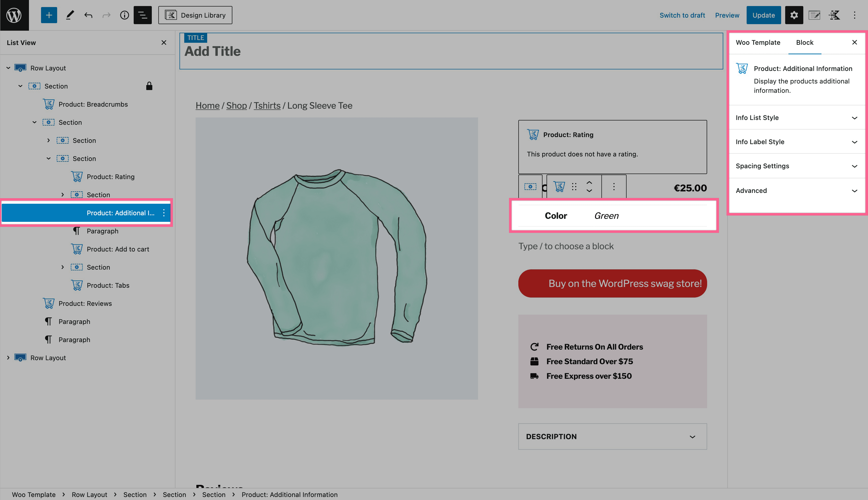Click the Free Returns On All Orders text
Viewport: 868px width, 500px height.
(x=594, y=347)
